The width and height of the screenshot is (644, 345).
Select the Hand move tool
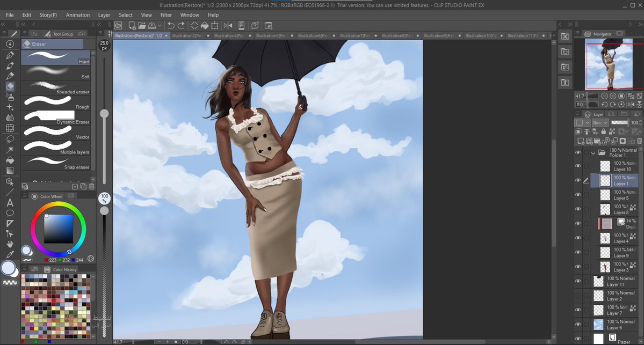click(x=10, y=244)
